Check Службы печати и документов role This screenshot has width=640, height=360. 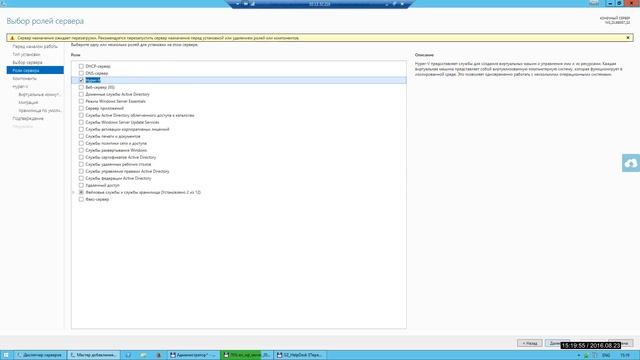[x=81, y=136]
